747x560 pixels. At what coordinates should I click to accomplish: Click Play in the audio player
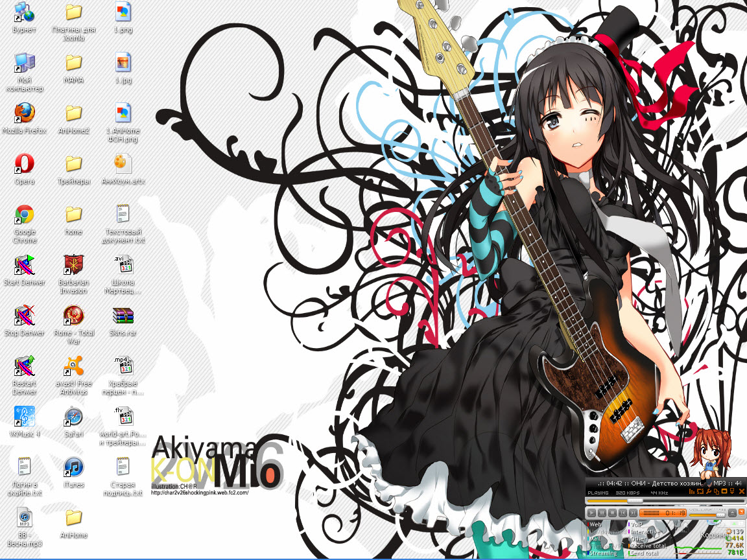tap(591, 513)
